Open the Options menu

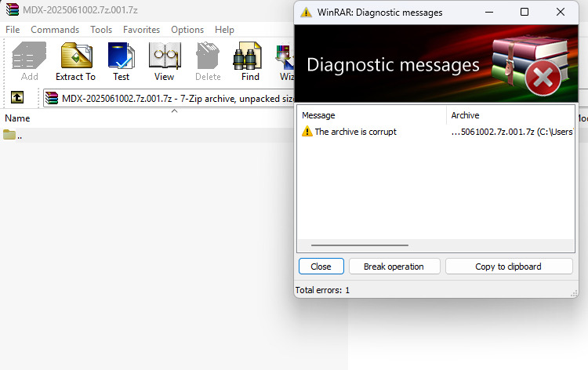(187, 30)
